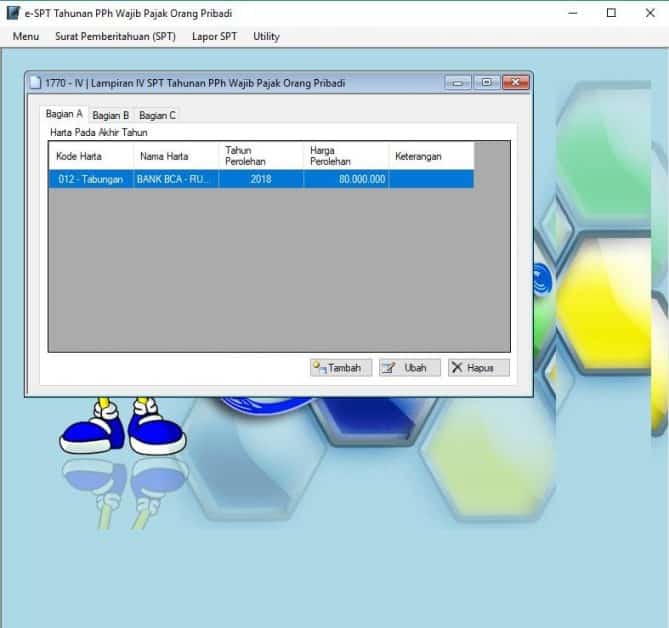This screenshot has height=628, width=669.
Task: Click the Harga Perolehan column header
Action: click(x=346, y=156)
